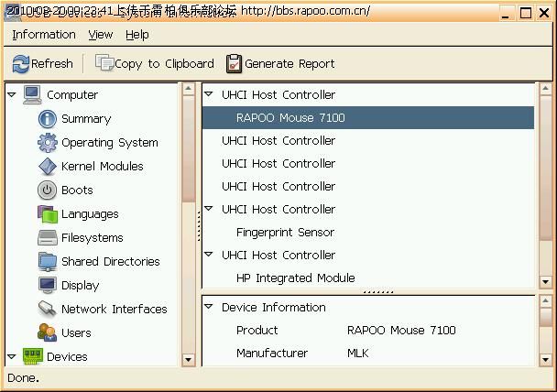Viewport: 557px width, 392px height.
Task: Open the Help menu
Action: [x=137, y=35]
